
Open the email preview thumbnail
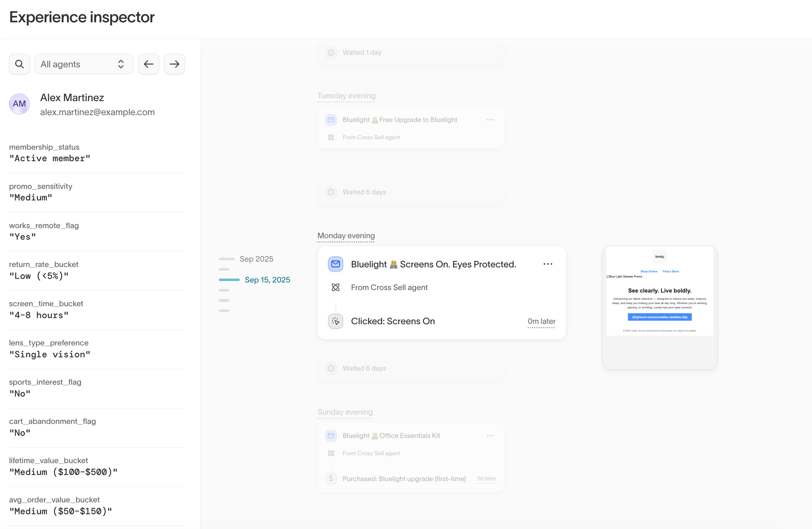click(x=660, y=307)
